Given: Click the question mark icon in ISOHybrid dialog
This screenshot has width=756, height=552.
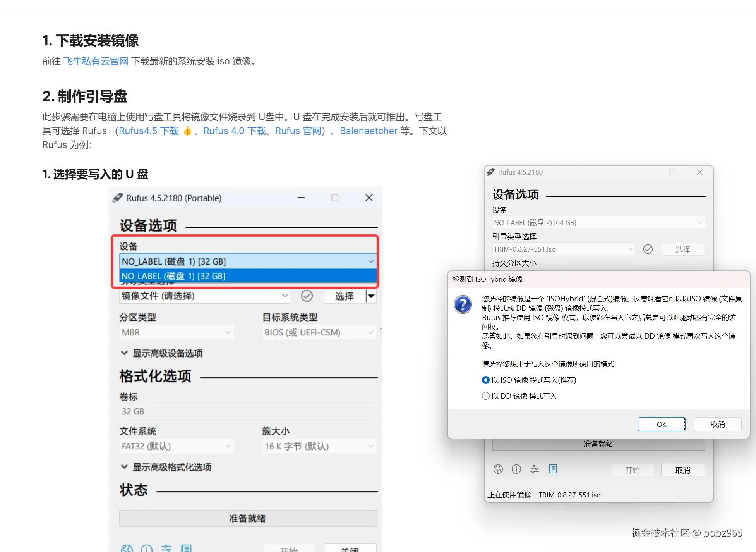Looking at the screenshot, I should [463, 304].
